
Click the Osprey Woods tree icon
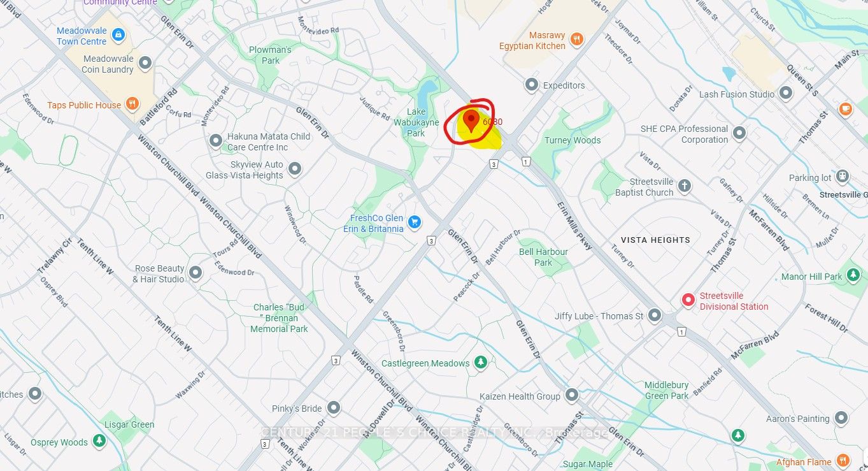pos(99,440)
